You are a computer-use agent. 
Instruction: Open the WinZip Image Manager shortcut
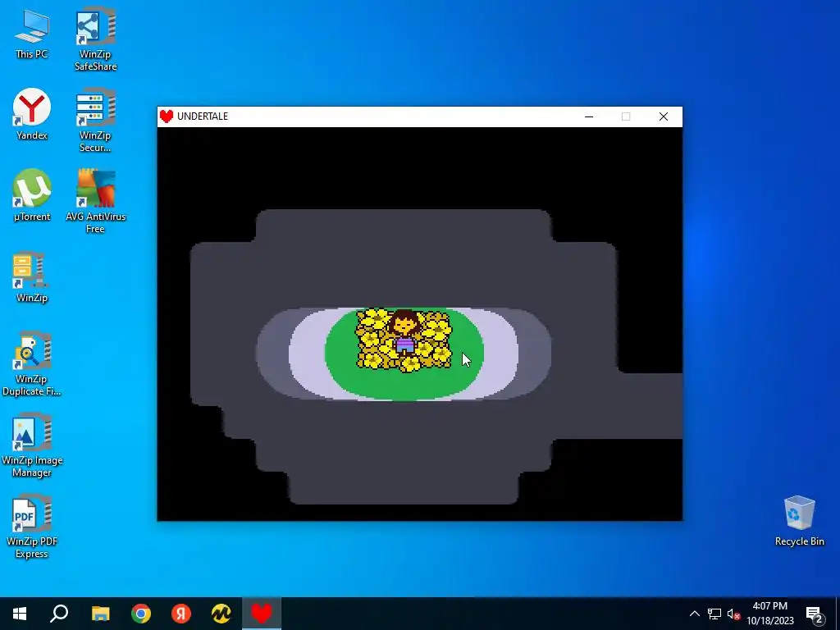click(32, 445)
